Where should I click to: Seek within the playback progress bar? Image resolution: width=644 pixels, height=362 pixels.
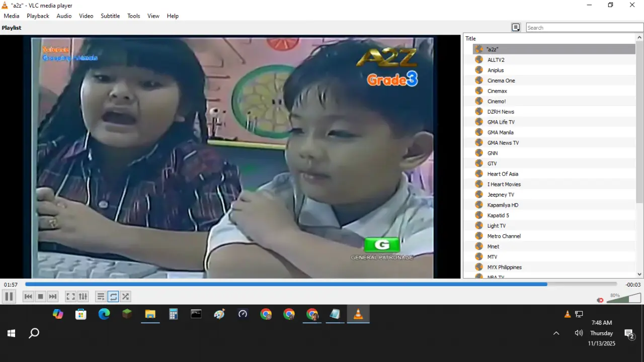pyautogui.click(x=321, y=285)
